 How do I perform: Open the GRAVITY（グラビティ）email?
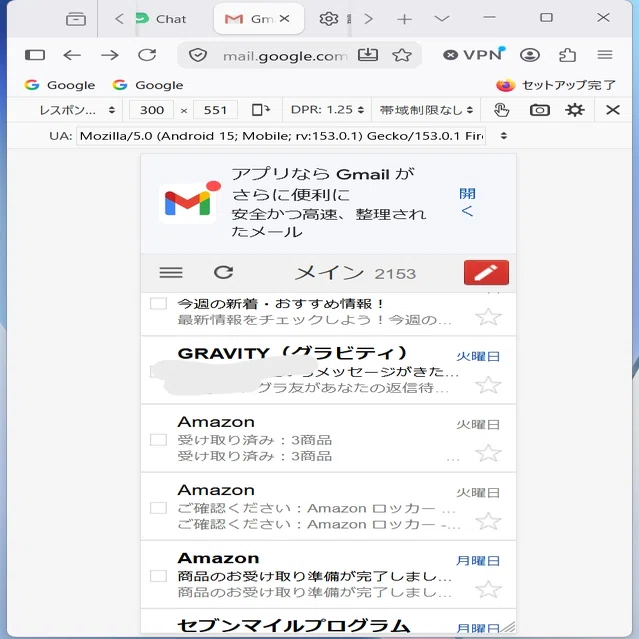328,370
